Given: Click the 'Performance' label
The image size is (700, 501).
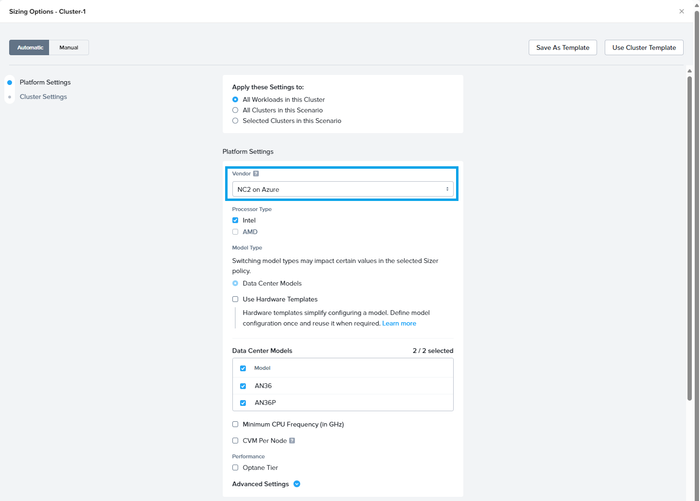Looking at the screenshot, I should [248, 456].
